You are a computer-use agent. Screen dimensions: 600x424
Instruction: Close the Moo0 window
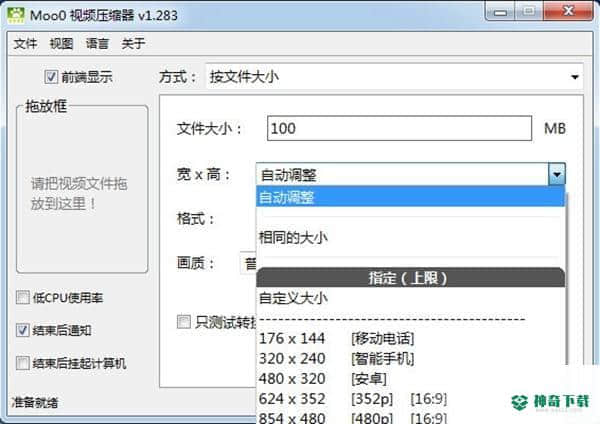pyautogui.click(x=568, y=11)
